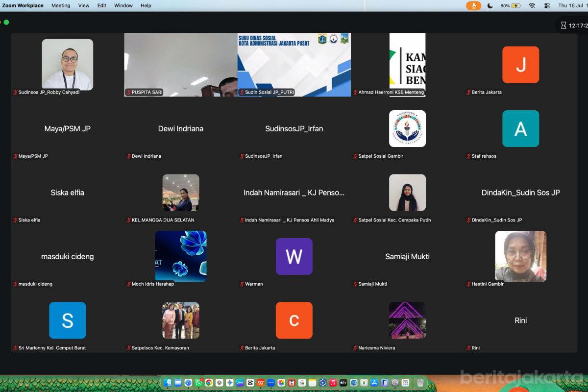Click the Focus moon icon in menu bar
The width and height of the screenshot is (588, 392).
coord(490,5)
